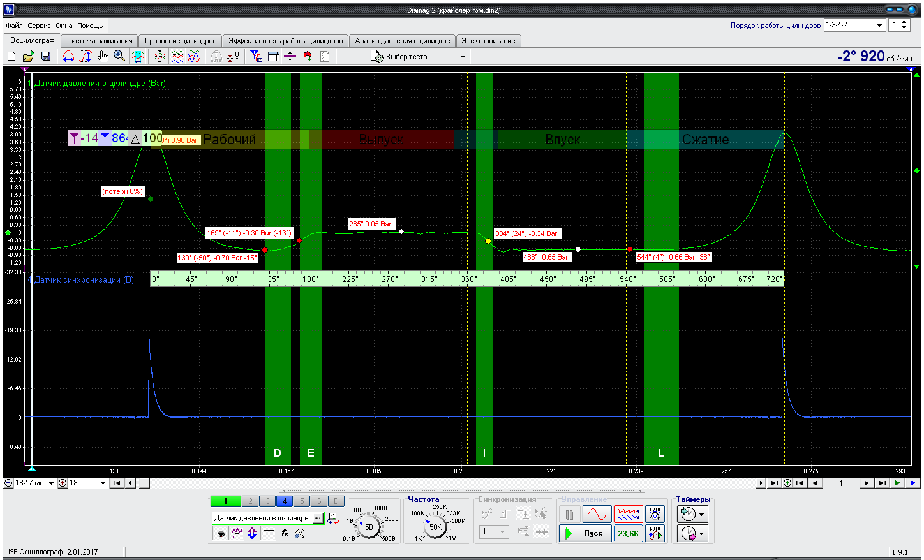
Task: Click the filter markers toolbar icon
Action: pyautogui.click(x=256, y=57)
